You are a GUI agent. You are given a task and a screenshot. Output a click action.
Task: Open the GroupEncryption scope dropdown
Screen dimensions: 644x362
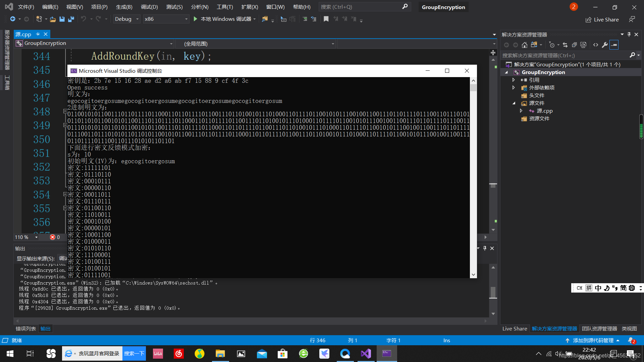tap(94, 44)
